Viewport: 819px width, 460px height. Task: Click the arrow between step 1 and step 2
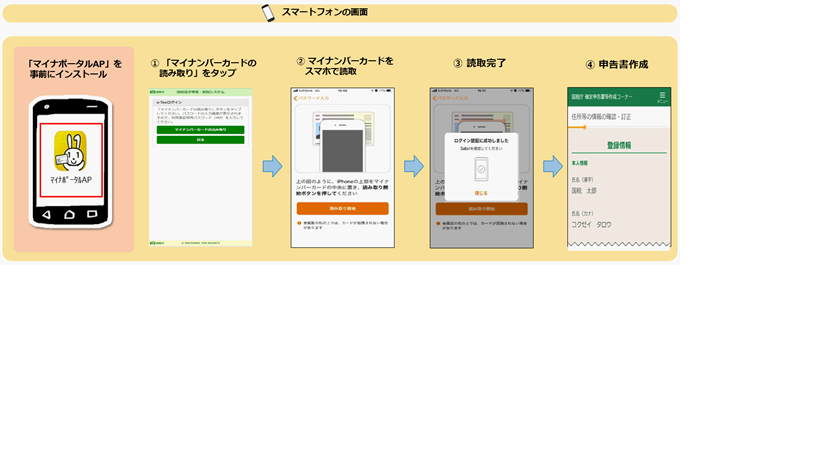(272, 166)
